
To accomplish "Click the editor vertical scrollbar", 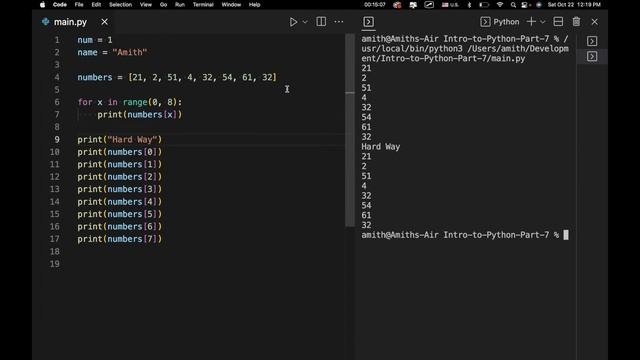I will click(350, 130).
